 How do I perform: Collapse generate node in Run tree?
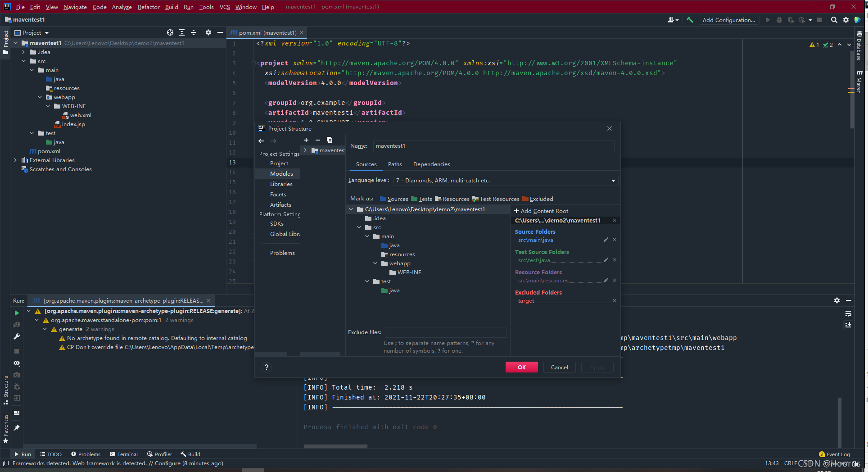coord(45,329)
